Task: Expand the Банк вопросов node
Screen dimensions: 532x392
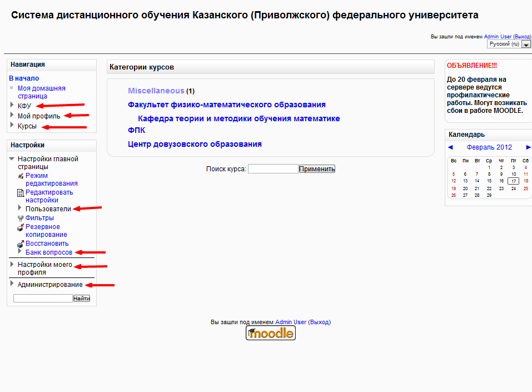Action: point(19,251)
